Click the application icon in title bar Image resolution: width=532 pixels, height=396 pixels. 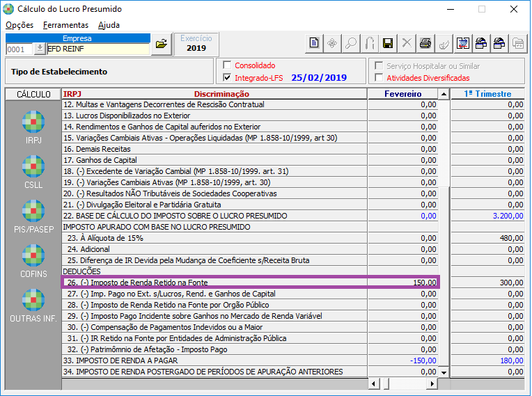(8, 9)
